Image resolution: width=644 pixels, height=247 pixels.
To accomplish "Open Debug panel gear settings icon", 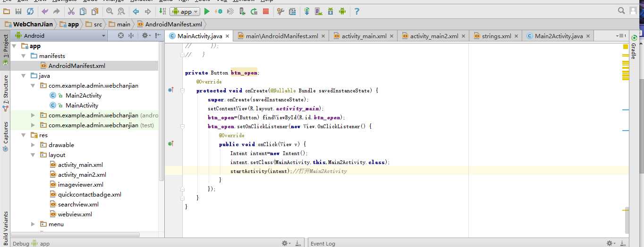I will tap(286, 243).
